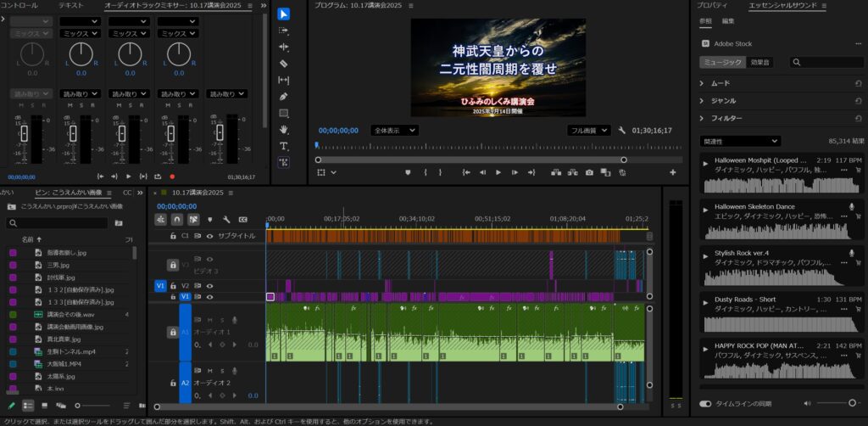Open the 全体表示 zoom level dropdown

point(395,131)
